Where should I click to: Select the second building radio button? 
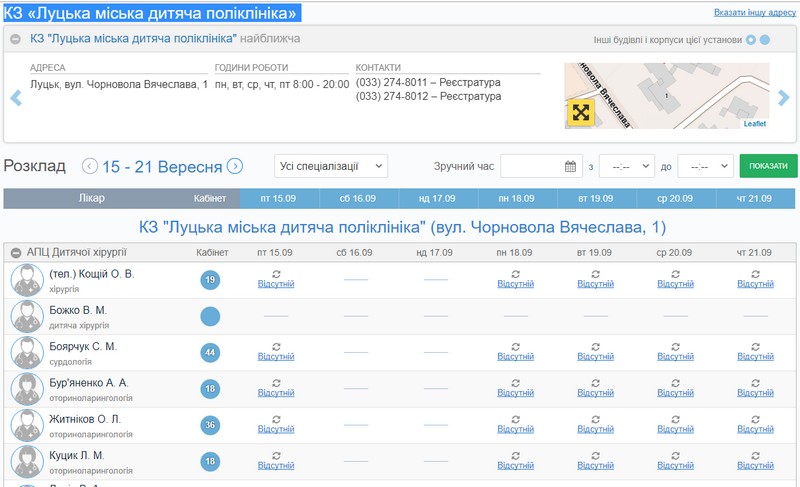pos(765,40)
